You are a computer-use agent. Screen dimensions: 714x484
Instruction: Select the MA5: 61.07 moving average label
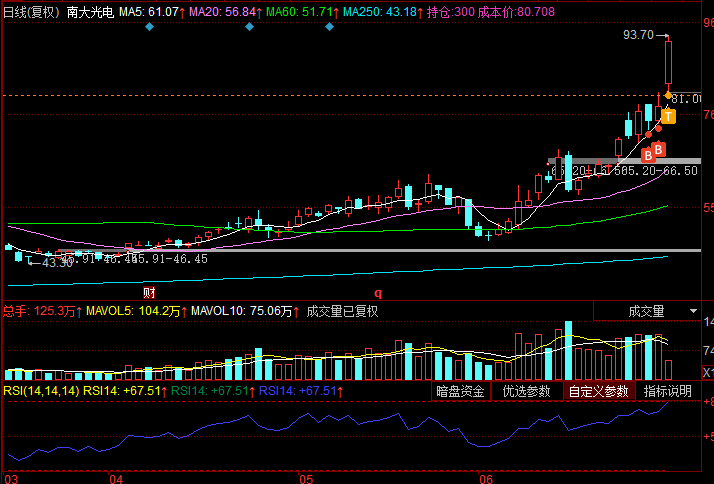tap(152, 12)
